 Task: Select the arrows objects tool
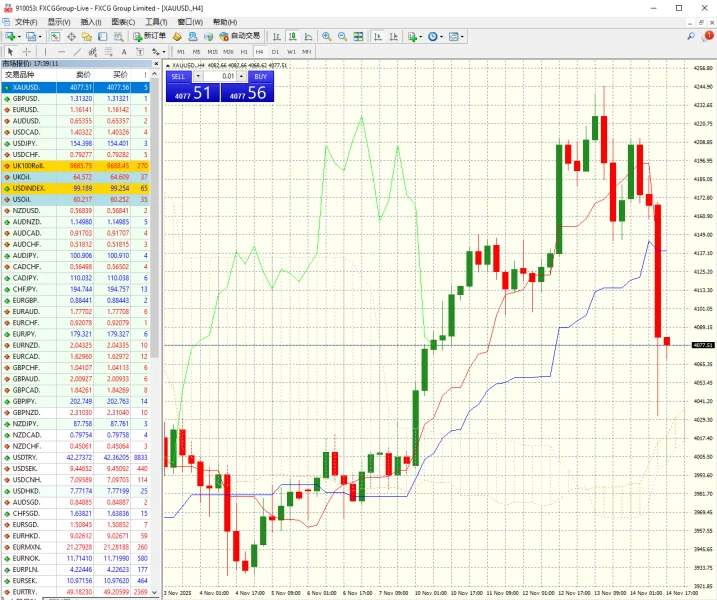(x=156, y=52)
